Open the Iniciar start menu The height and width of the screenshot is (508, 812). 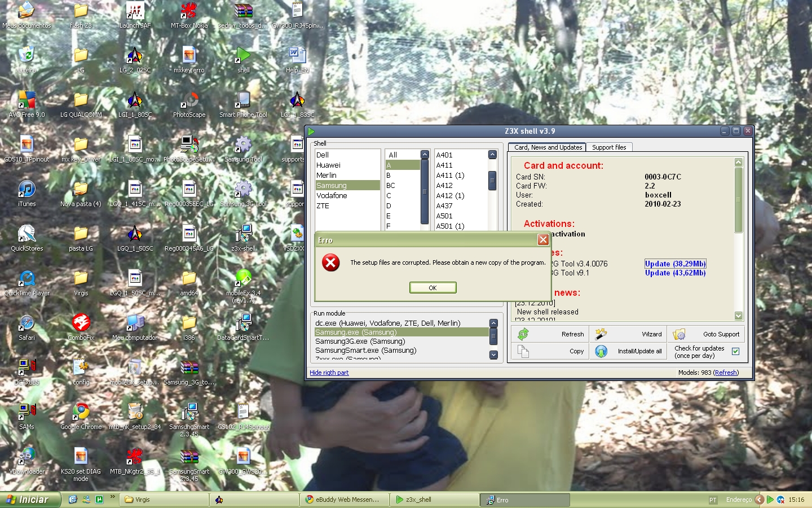[x=27, y=500]
